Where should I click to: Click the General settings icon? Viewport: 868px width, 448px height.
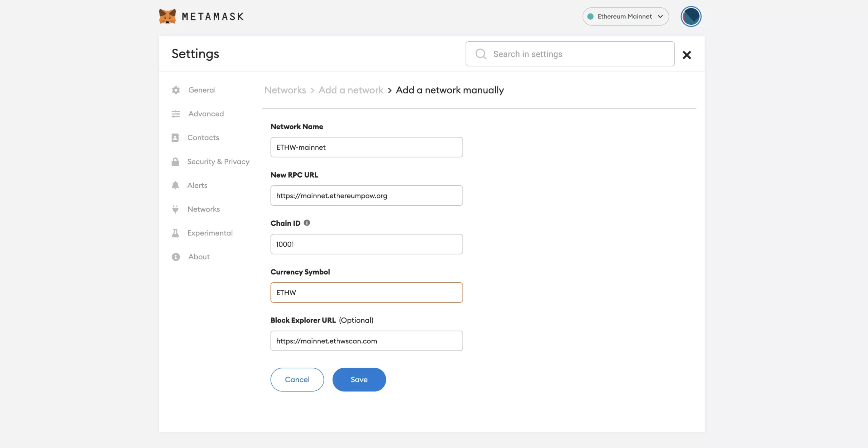tap(175, 90)
